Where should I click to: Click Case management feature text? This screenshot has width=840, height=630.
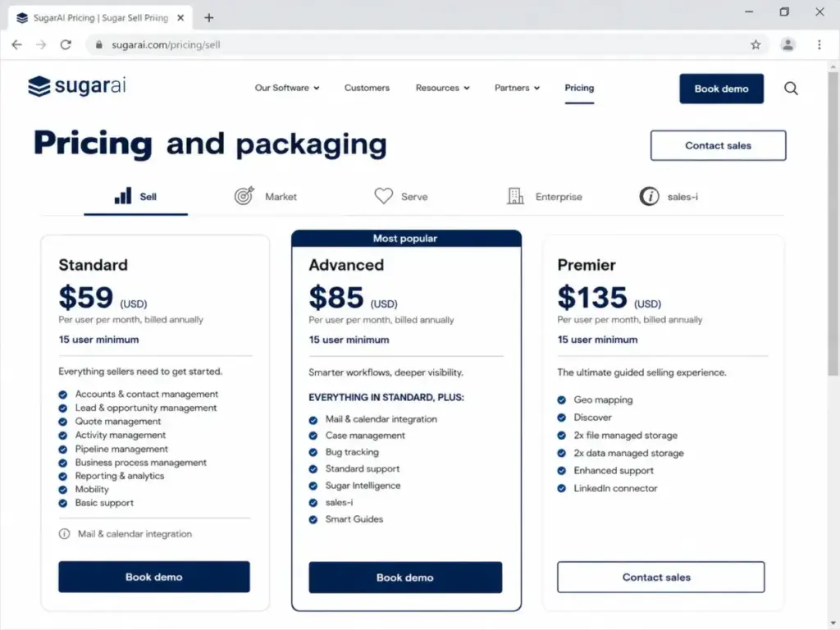pos(365,436)
